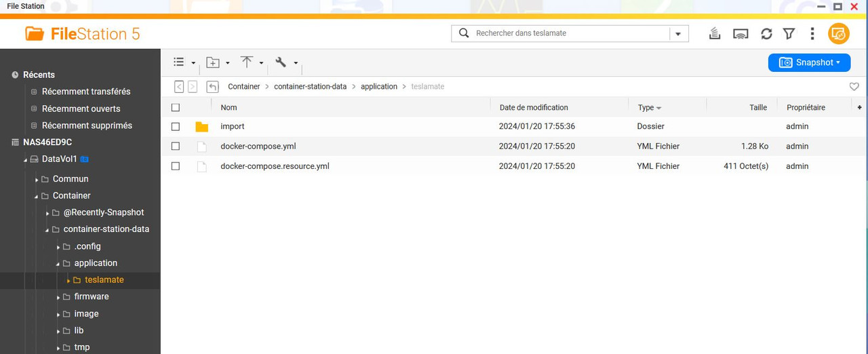Select the docker-compose.yml file name

coord(258,146)
